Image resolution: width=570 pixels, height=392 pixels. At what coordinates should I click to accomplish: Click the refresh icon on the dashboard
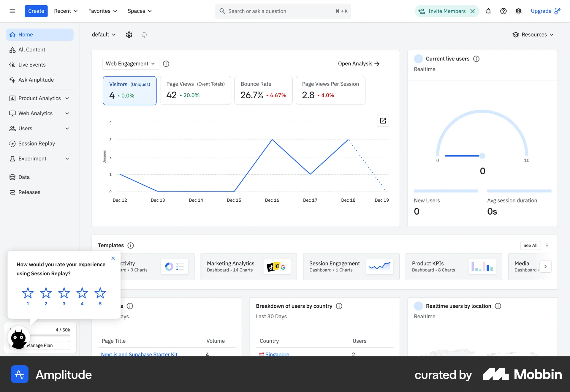(144, 35)
